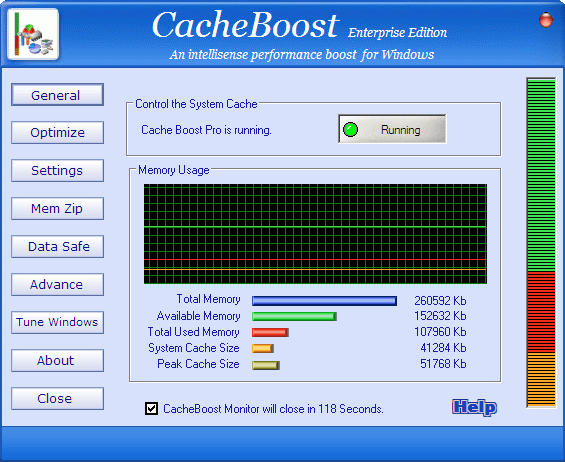The height and width of the screenshot is (462, 565).
Task: Click the memory usage graph
Action: click(315, 234)
